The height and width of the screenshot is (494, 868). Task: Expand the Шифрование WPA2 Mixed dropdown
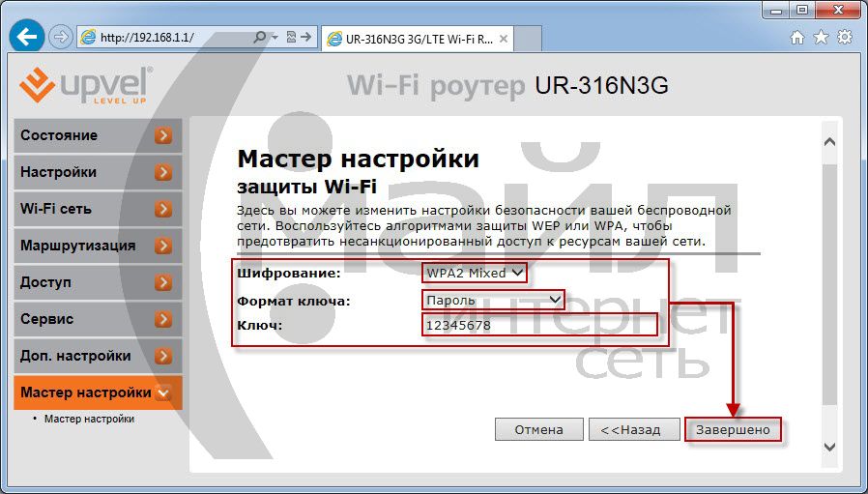[x=475, y=273]
